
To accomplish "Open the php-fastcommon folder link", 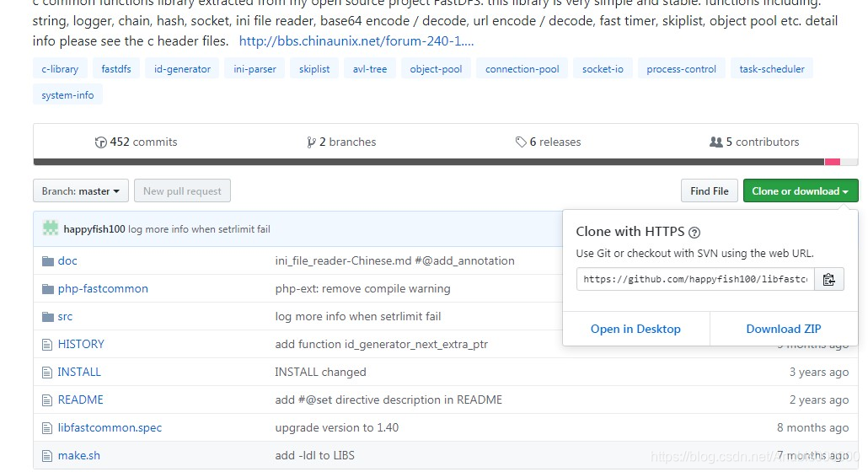I will [x=103, y=289].
